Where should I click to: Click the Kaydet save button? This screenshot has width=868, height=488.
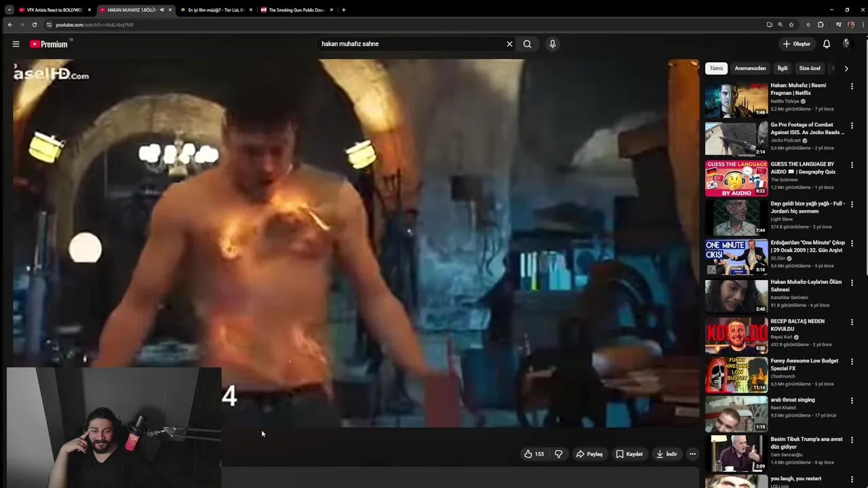[629, 454]
